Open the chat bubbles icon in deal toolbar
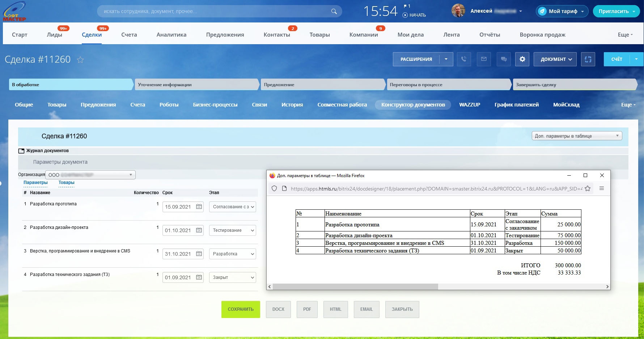This screenshot has width=644, height=339. click(x=504, y=59)
